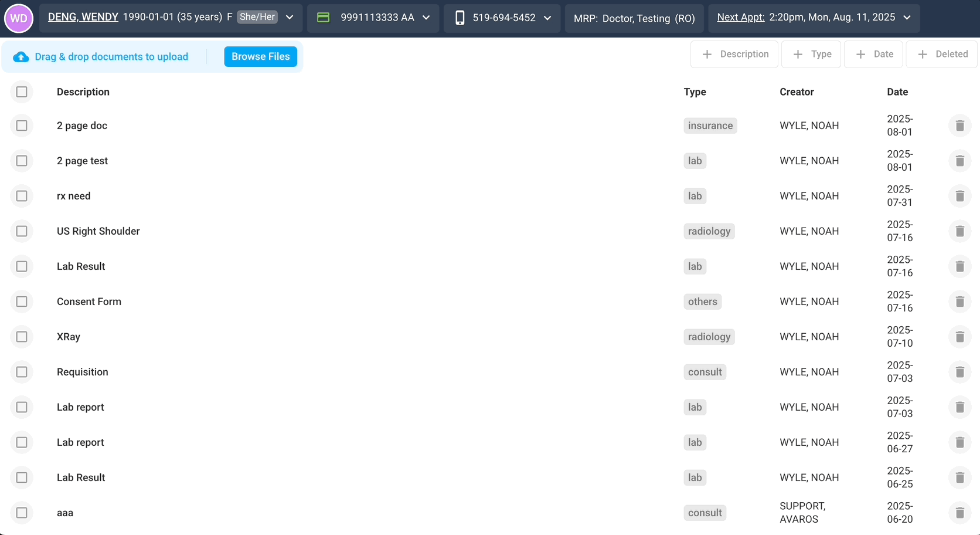Click the green health card icon

click(x=323, y=18)
